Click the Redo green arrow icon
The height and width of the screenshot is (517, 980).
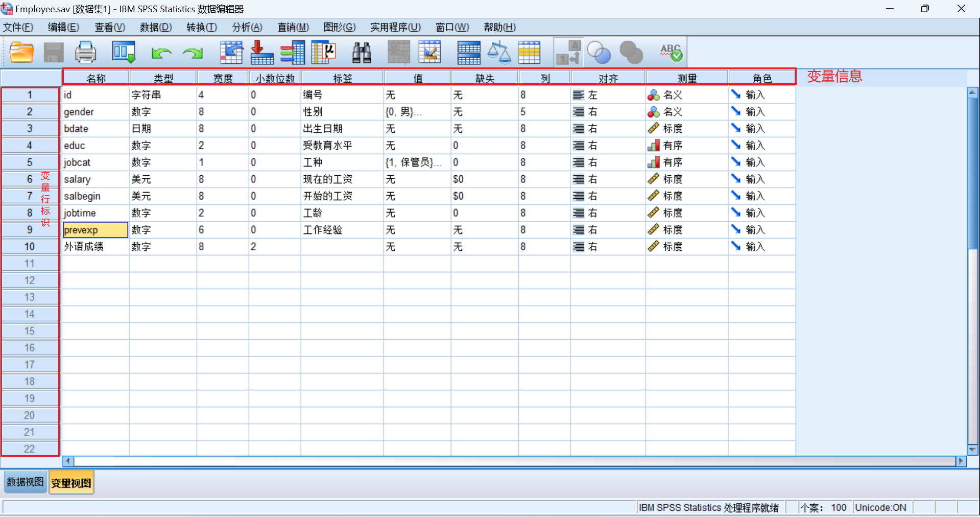[x=193, y=53]
